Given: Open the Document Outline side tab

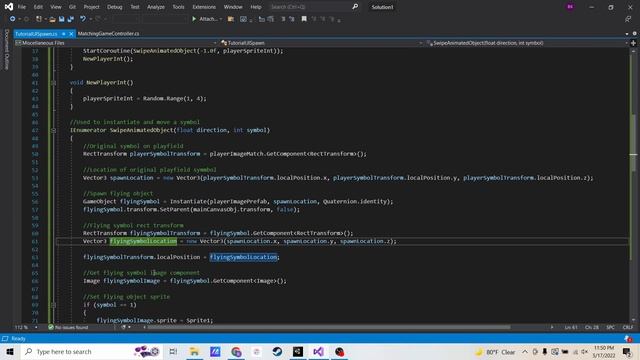Looking at the screenshot, I should [x=7, y=50].
